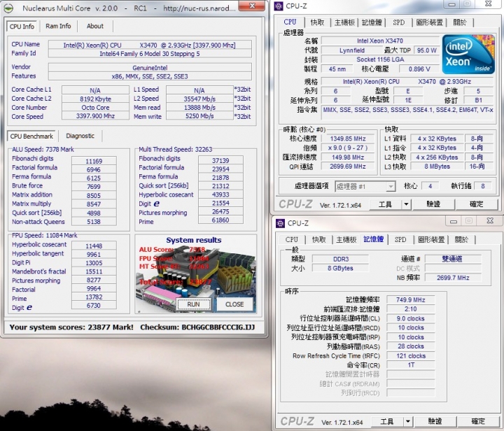Click the CPU-Z icon in memory window title

280,223
